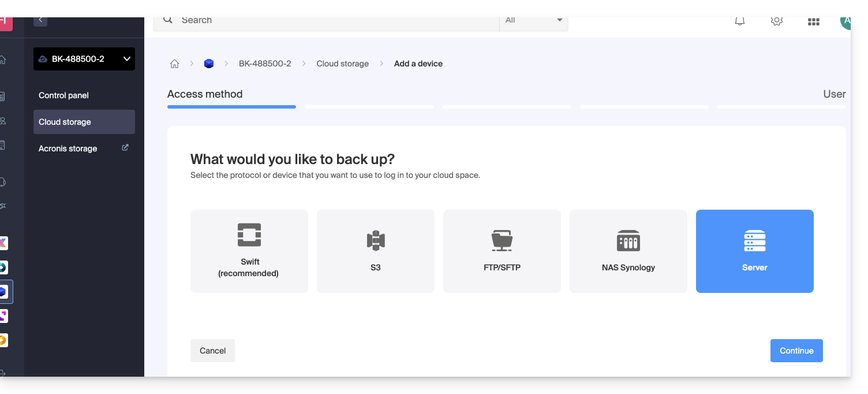Viewport: 868px width, 394px height.
Task: Click the search magnifier icon
Action: click(168, 20)
